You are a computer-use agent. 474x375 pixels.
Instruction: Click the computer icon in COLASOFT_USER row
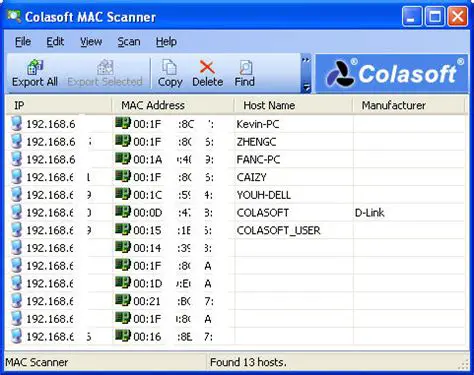pos(16,229)
